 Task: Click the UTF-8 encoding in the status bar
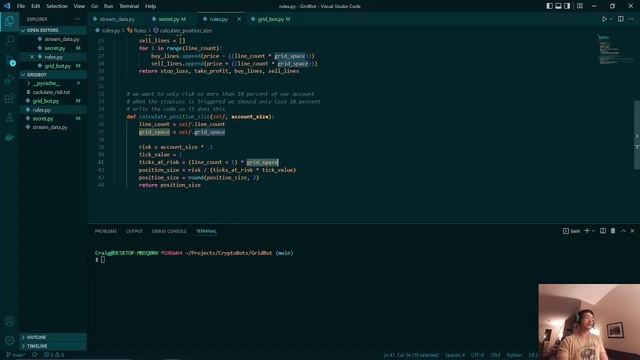[477, 355]
